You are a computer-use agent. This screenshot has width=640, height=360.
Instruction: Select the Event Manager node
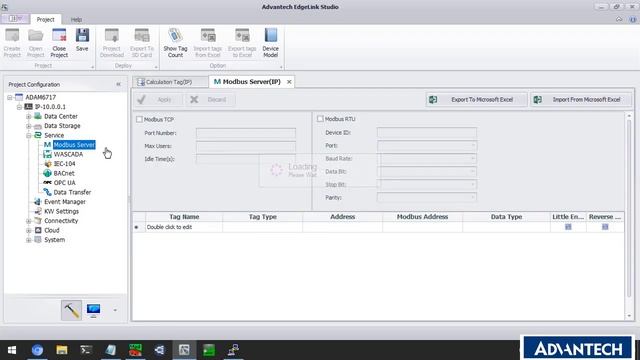[x=65, y=202]
